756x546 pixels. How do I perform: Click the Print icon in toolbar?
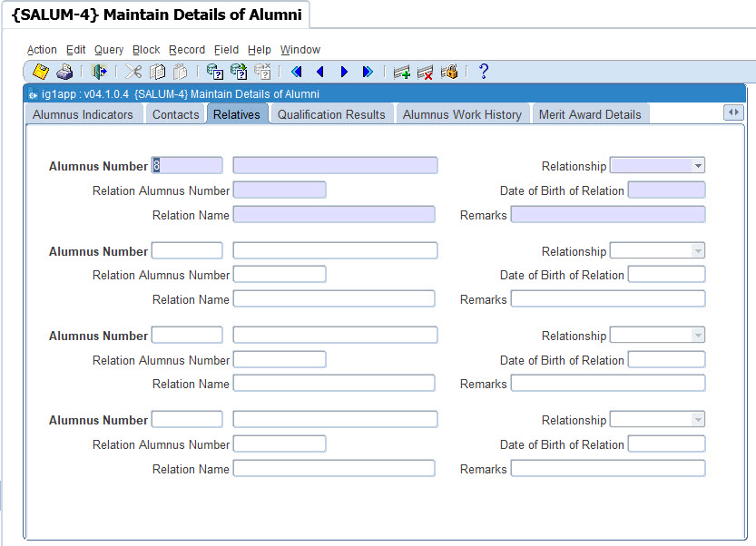[64, 72]
